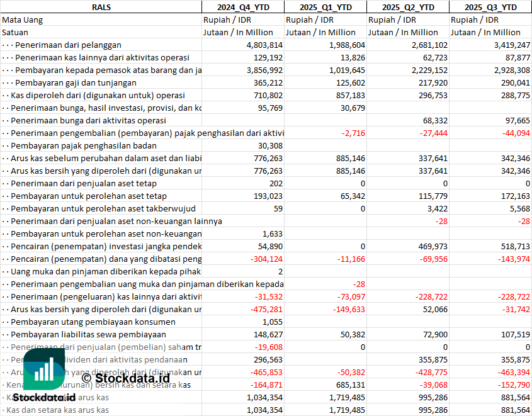
Task: Click value 202 cell
Action: 243,183
